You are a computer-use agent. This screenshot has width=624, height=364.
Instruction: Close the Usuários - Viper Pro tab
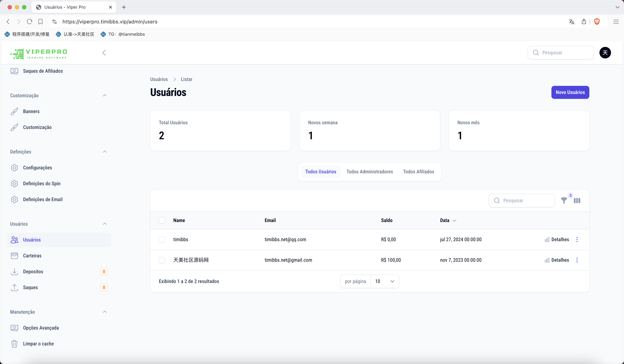tap(110, 7)
